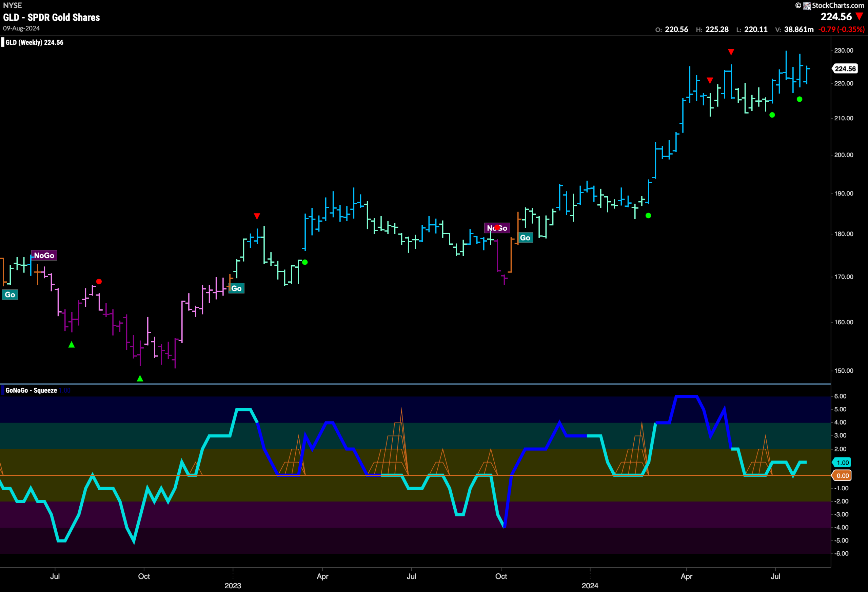
Task: Click the red down arrow beside 224.56 price
Action: point(859,16)
